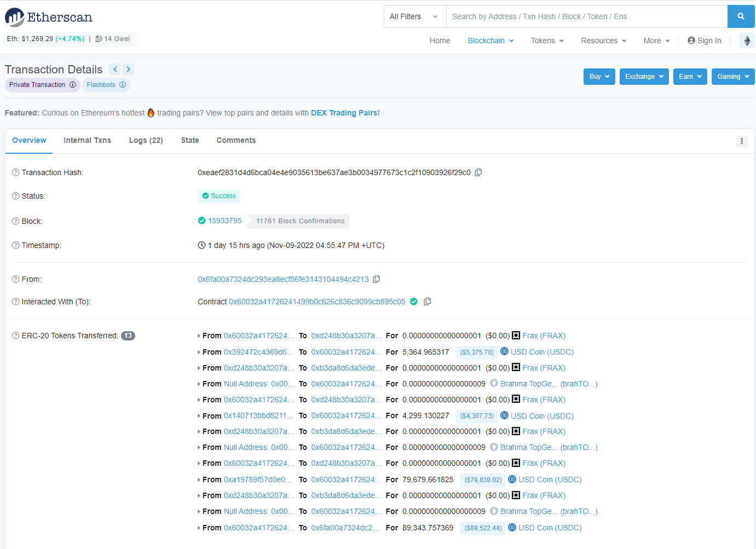Click the Status help icon
The width and height of the screenshot is (756, 549).
(x=16, y=196)
